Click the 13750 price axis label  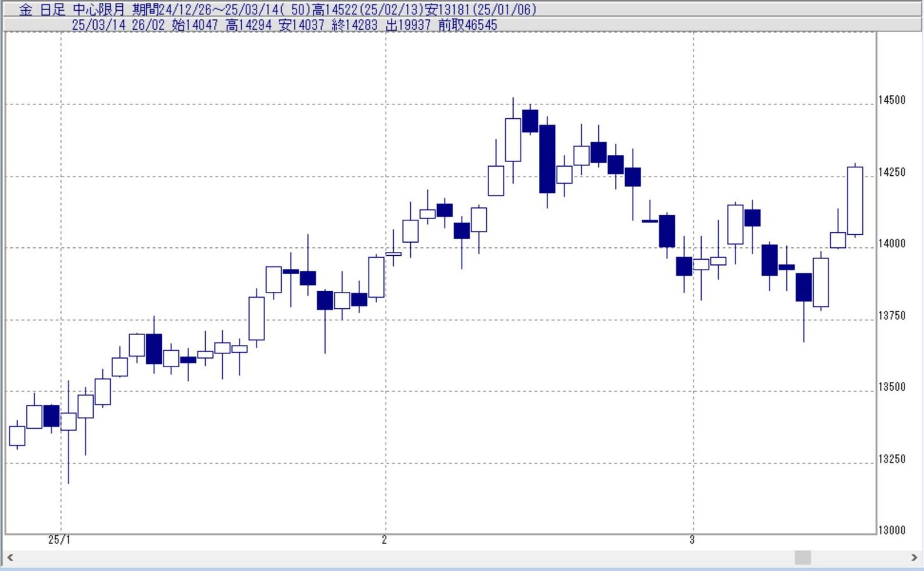(892, 316)
